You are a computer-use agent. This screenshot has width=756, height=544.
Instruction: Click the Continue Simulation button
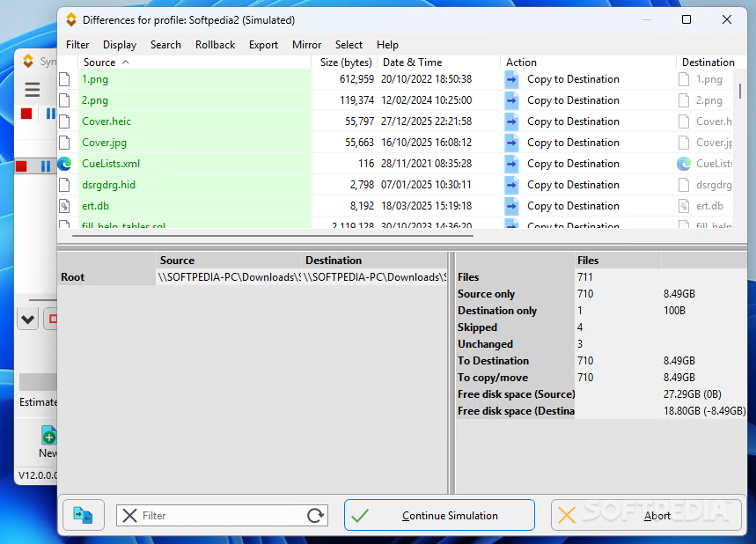coord(439,516)
